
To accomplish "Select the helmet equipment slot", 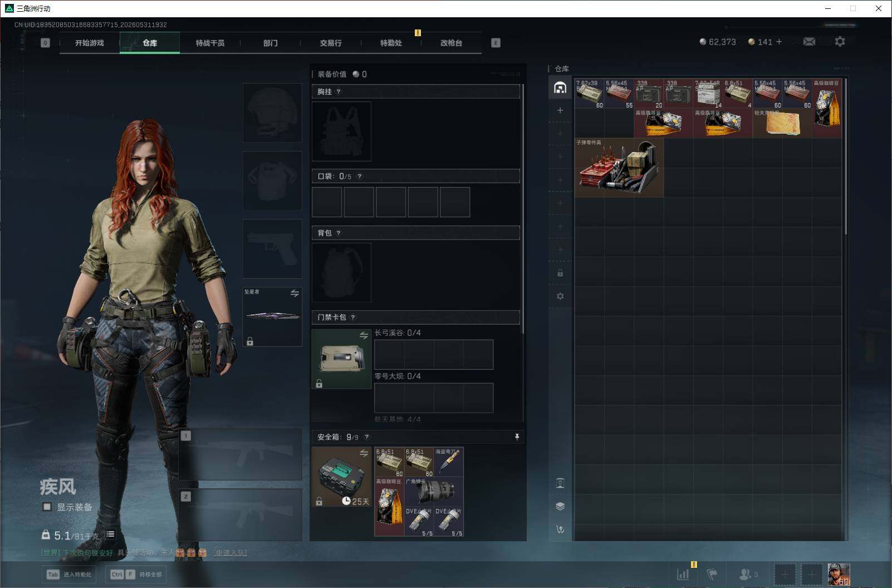I will pos(272,112).
